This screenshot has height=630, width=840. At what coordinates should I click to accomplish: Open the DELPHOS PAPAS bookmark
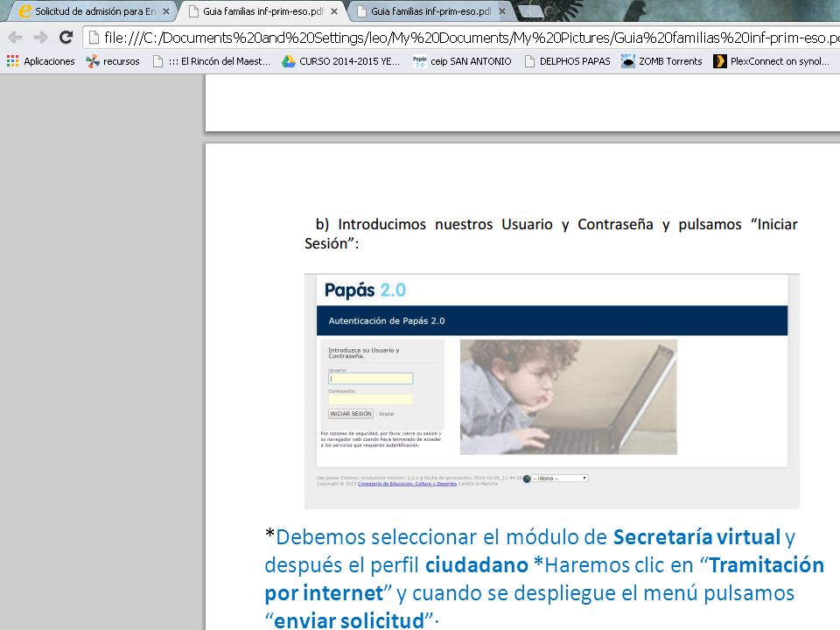tap(567, 61)
